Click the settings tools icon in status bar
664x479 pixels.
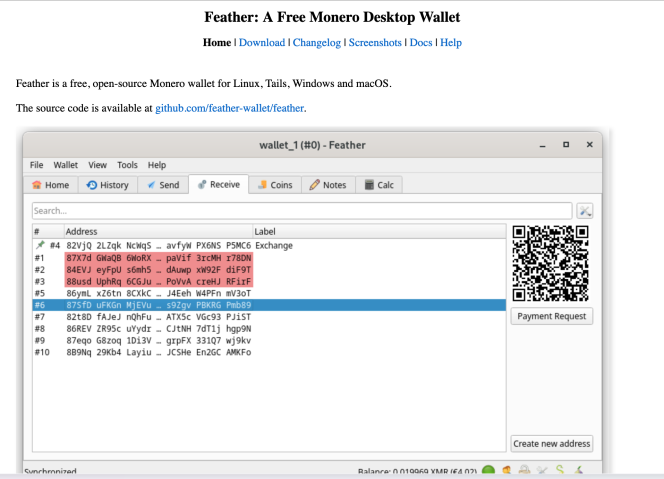[543, 470]
